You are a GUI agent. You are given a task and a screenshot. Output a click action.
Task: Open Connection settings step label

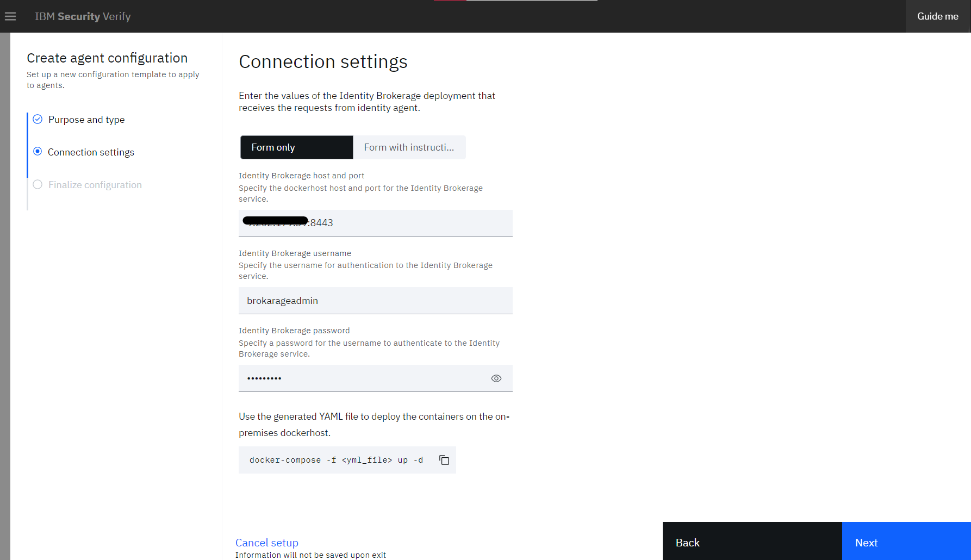pyautogui.click(x=91, y=152)
